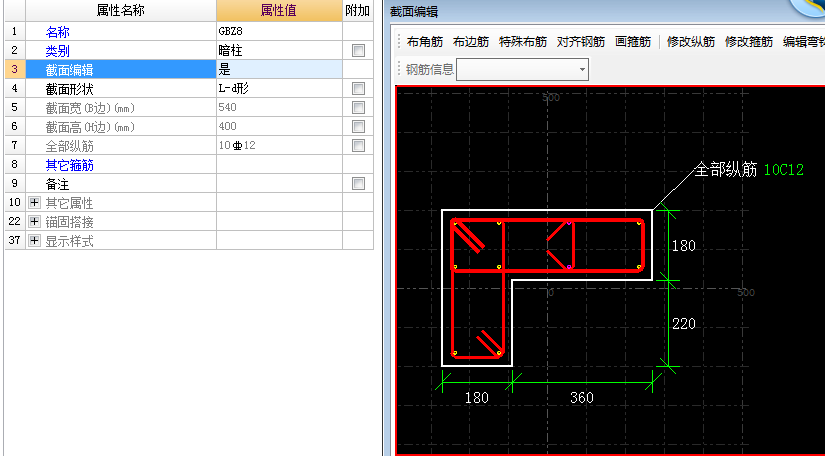Image resolution: width=825 pixels, height=456 pixels.
Task: Click the 360 horizontal dimension
Action: tap(581, 398)
